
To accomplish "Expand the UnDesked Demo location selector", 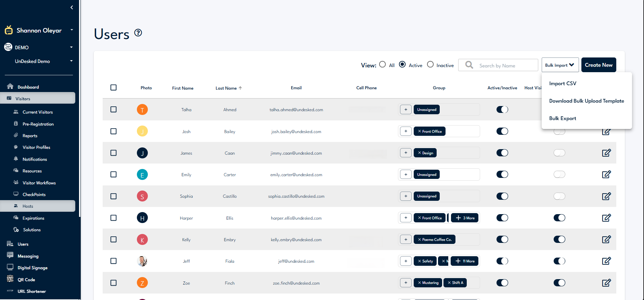I will [x=72, y=61].
